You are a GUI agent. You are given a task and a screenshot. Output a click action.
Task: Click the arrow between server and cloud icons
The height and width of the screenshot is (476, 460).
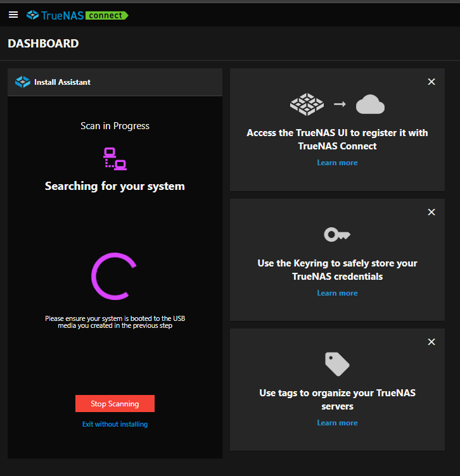[x=340, y=104]
